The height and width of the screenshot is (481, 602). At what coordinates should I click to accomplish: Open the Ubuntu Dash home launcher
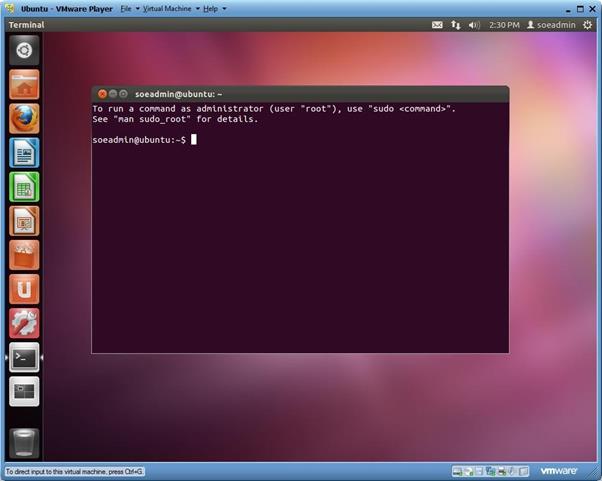pyautogui.click(x=24, y=50)
